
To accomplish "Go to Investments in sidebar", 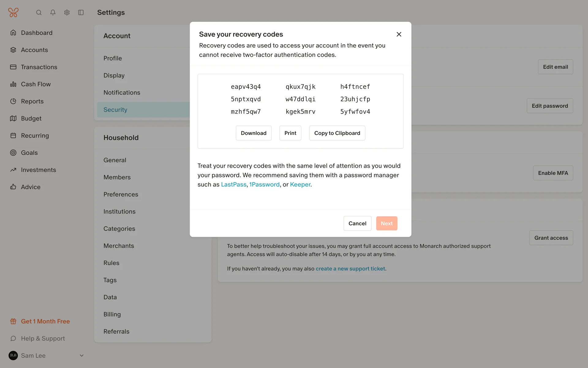I will [x=38, y=170].
